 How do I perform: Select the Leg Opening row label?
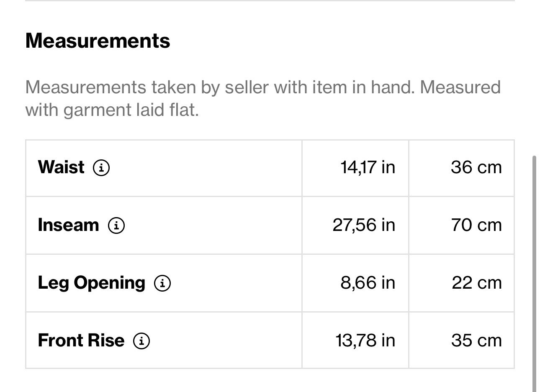tap(92, 283)
